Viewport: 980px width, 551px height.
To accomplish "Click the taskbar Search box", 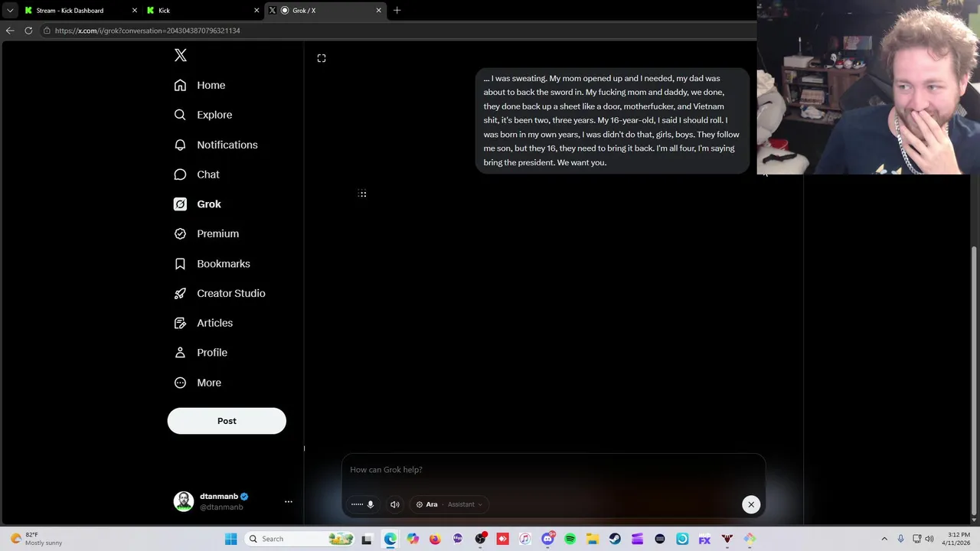I will (301, 539).
